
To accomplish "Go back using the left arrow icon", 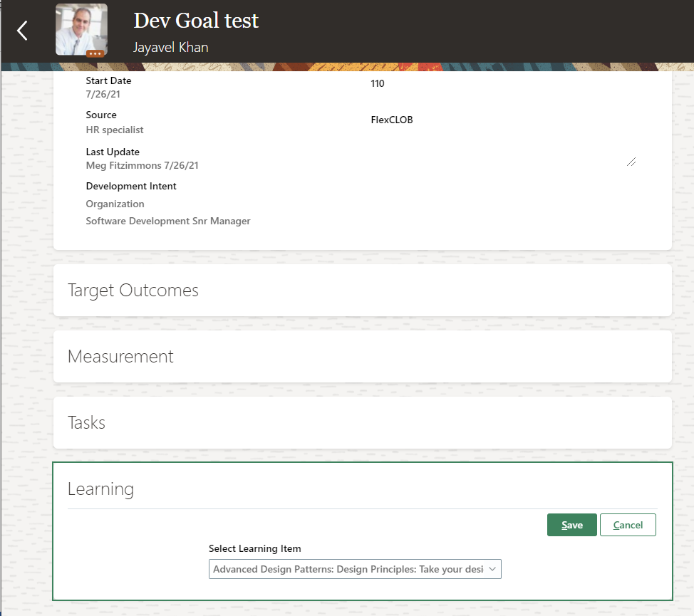I will [x=22, y=31].
